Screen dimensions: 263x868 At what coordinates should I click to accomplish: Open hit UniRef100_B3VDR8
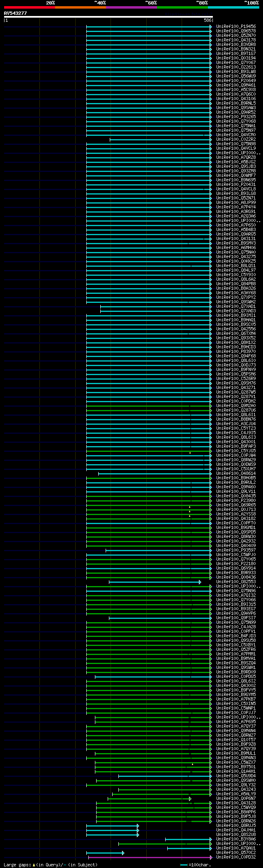click(236, 44)
